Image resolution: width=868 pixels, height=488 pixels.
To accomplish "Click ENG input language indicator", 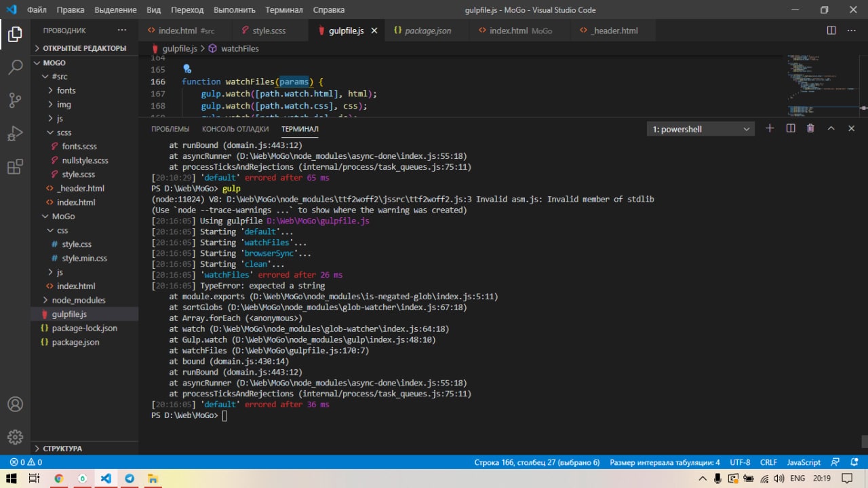I will click(x=797, y=478).
